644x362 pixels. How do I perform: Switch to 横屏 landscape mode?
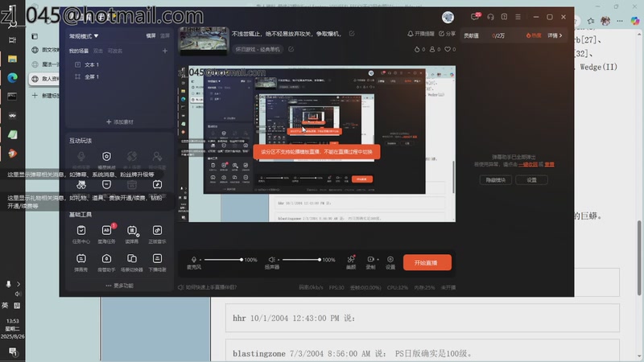point(151,35)
